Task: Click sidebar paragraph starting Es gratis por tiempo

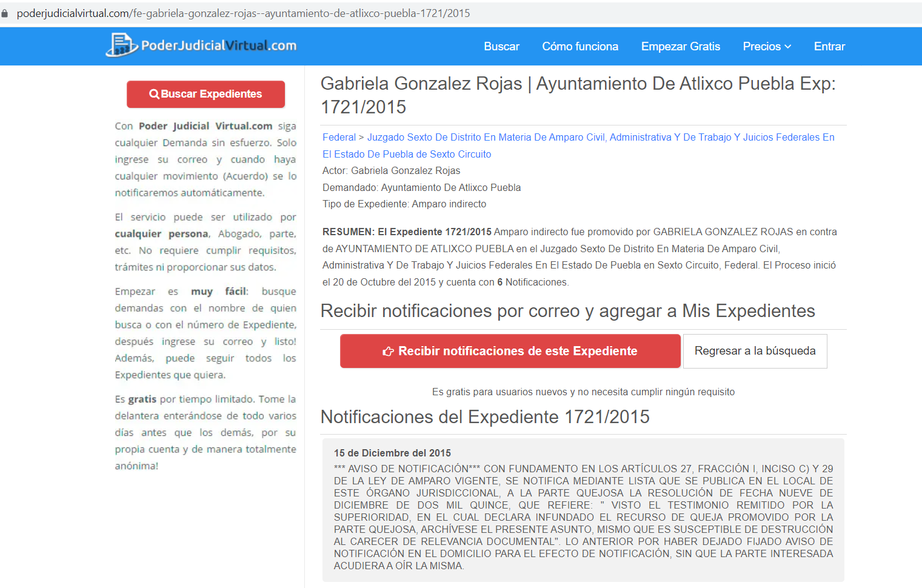Action: pyautogui.click(x=205, y=432)
